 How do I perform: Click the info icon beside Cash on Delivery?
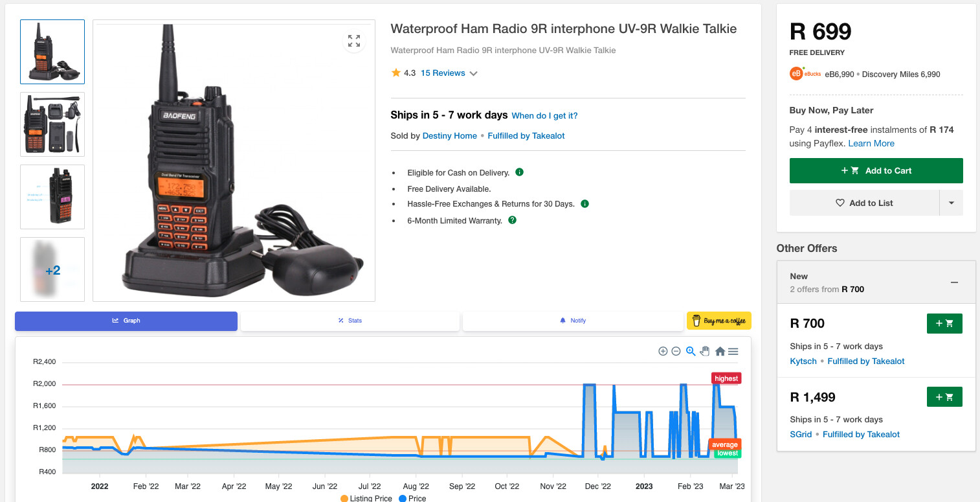click(x=519, y=172)
